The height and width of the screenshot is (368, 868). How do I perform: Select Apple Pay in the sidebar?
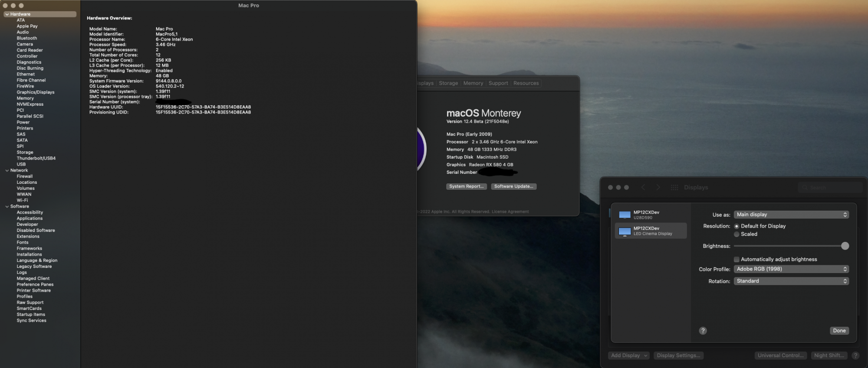pos(27,26)
